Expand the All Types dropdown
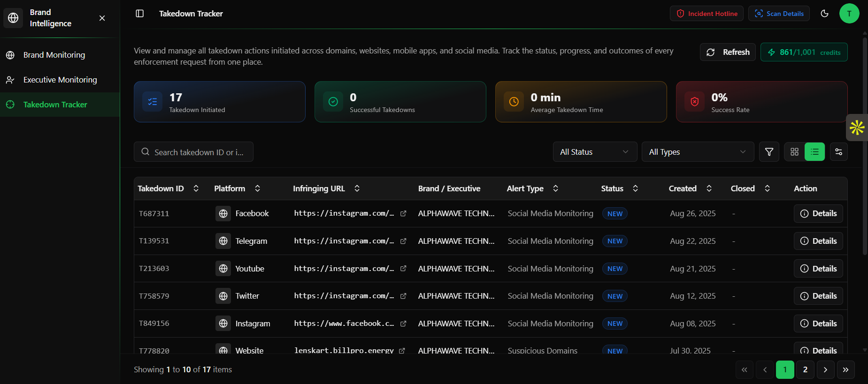The width and height of the screenshot is (868, 384). click(697, 152)
